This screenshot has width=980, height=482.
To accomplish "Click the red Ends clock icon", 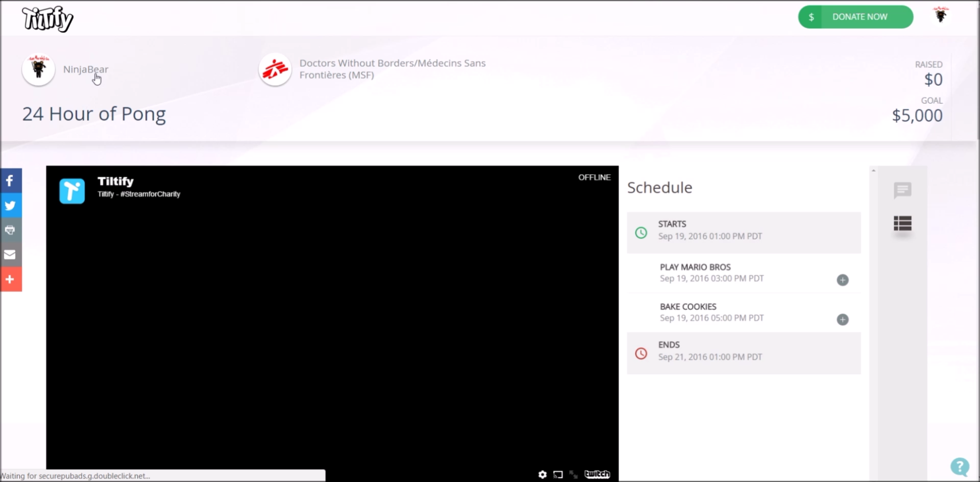I will [641, 354].
